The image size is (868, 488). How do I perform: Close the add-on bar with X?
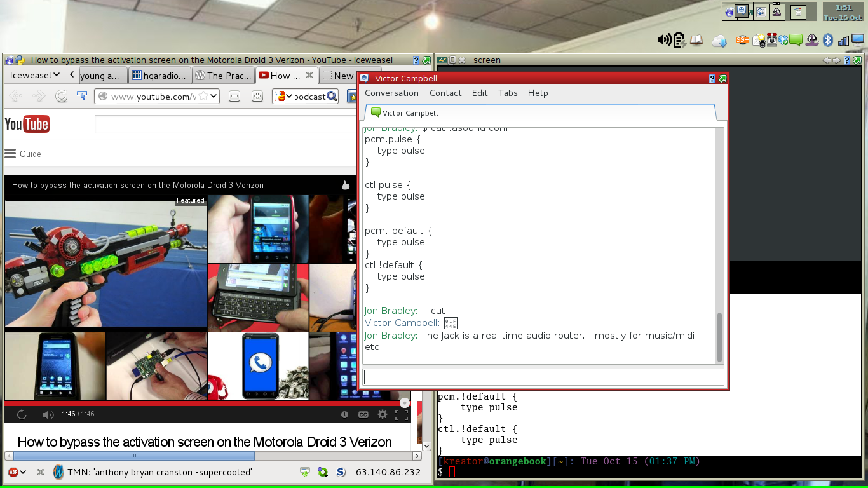(41, 472)
